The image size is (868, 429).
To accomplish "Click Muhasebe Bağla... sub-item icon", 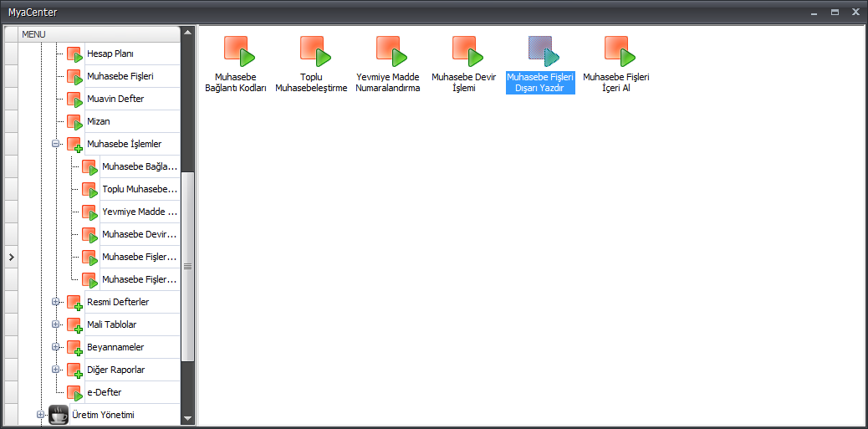I will pyautogui.click(x=89, y=167).
